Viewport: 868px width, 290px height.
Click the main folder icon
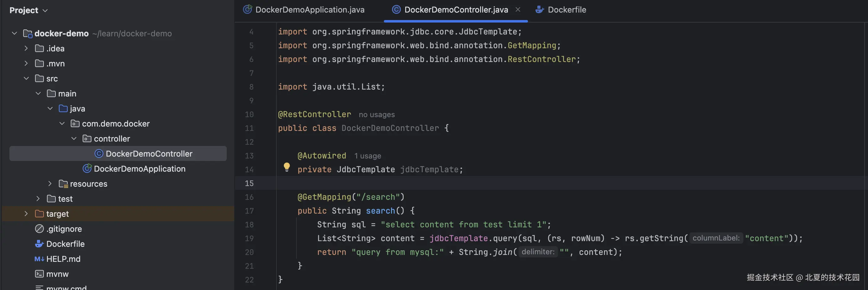(x=51, y=94)
